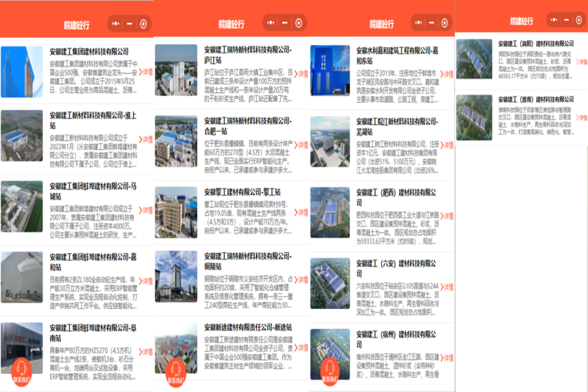
Task: Tap the 联系我们 headset icon on second column
Action: coord(175,371)
